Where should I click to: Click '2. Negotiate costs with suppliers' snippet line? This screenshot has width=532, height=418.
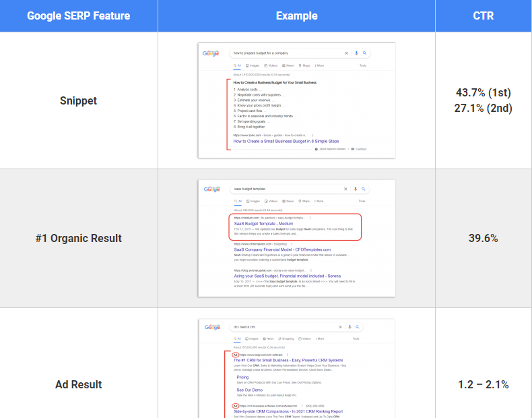coord(259,95)
